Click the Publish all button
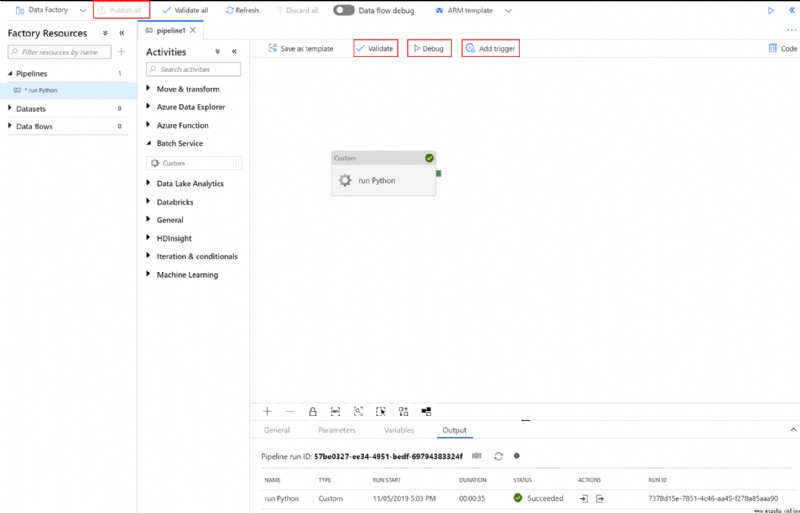 tap(121, 10)
